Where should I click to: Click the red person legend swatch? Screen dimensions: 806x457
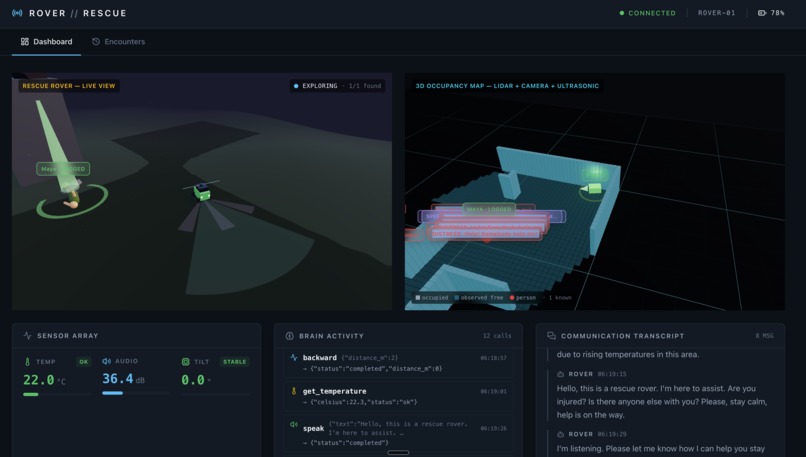click(x=512, y=298)
